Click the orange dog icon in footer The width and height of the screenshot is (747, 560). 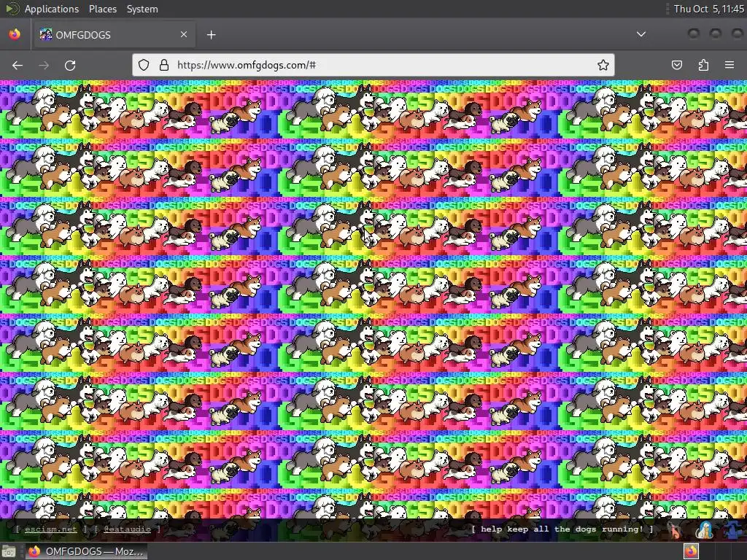675,531
